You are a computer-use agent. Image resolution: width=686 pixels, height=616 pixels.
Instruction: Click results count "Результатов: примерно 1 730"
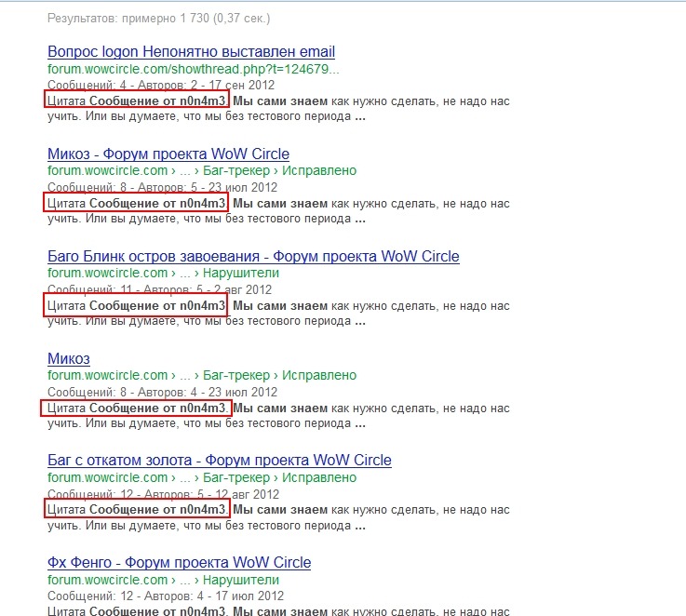tap(159, 19)
